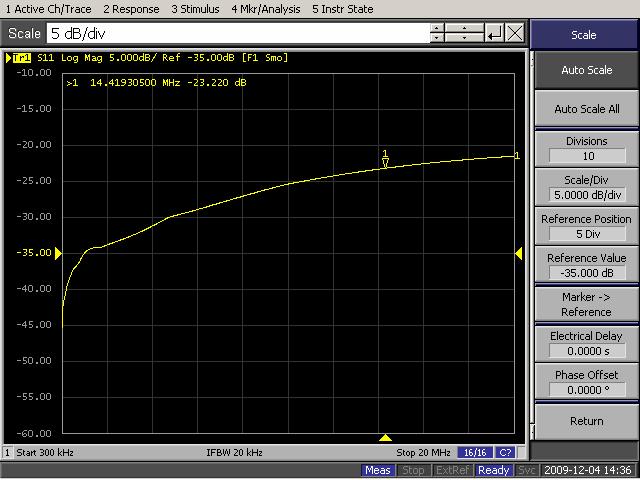Viewport: 640px width, 480px height.
Task: Close the entry bar with X icon
Action: click(515, 33)
